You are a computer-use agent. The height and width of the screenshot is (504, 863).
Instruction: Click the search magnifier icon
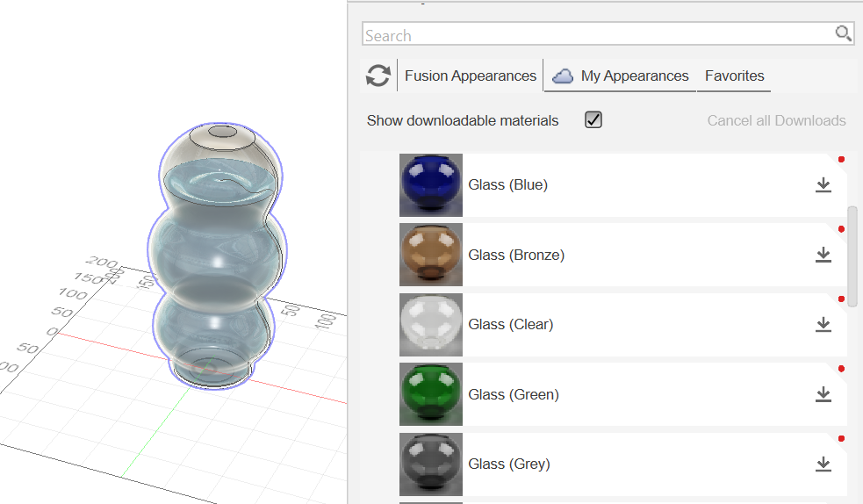pyautogui.click(x=843, y=34)
